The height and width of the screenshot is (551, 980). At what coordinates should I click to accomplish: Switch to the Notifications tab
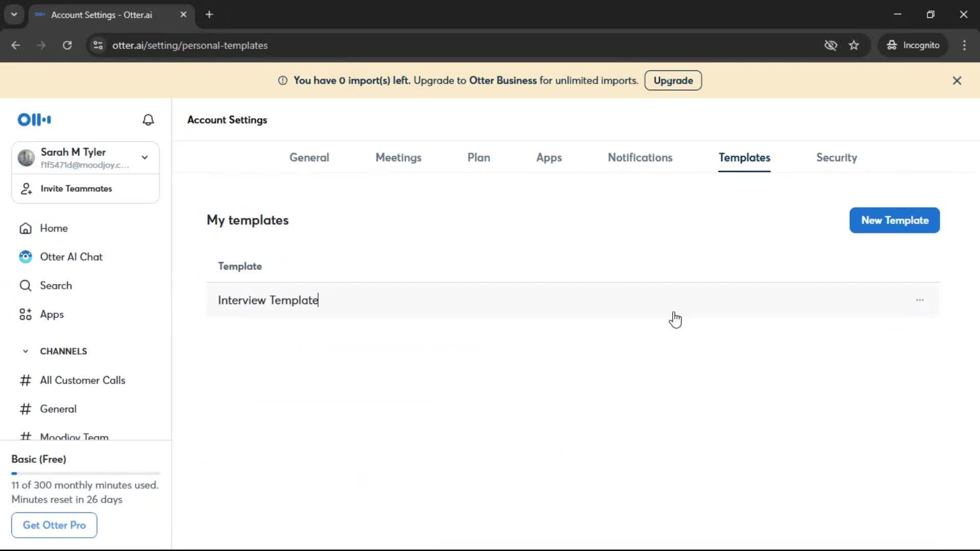click(x=640, y=158)
